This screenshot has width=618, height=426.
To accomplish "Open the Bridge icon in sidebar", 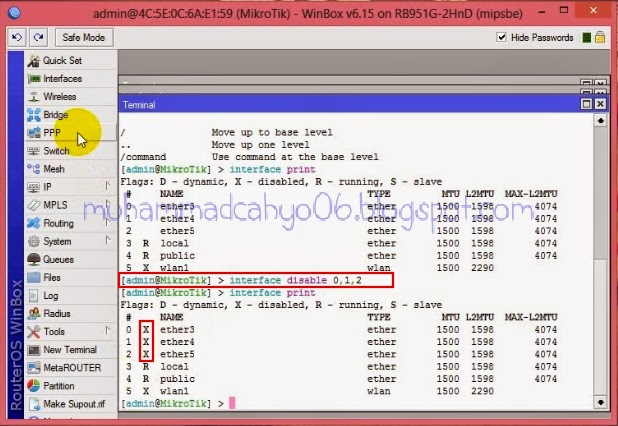I will coord(34,115).
